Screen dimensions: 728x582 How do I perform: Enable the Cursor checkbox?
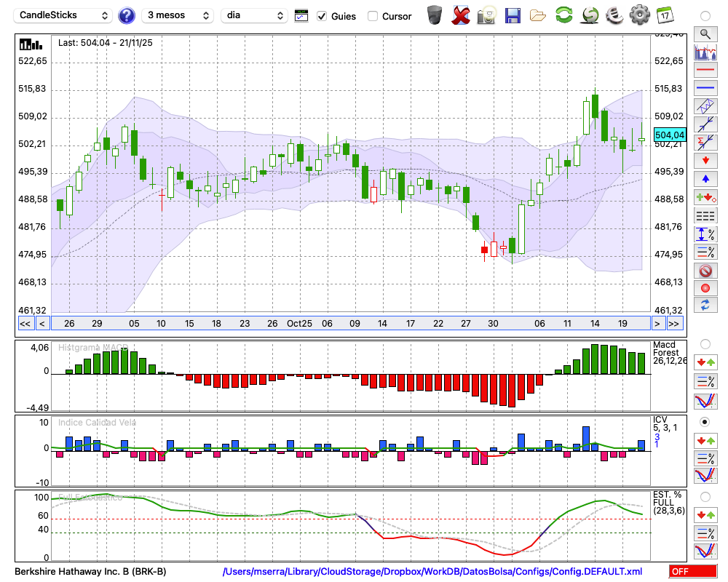[x=373, y=16]
